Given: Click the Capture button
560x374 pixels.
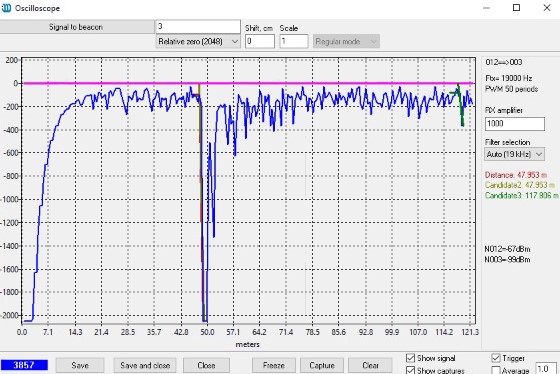Looking at the screenshot, I should [322, 365].
